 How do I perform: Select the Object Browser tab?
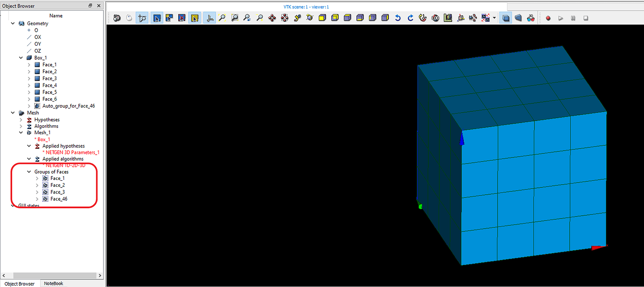(19, 283)
